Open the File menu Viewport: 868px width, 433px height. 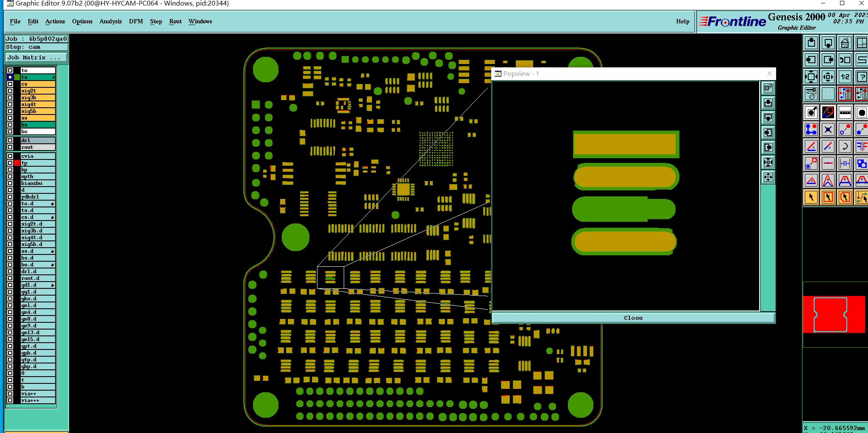tap(15, 21)
